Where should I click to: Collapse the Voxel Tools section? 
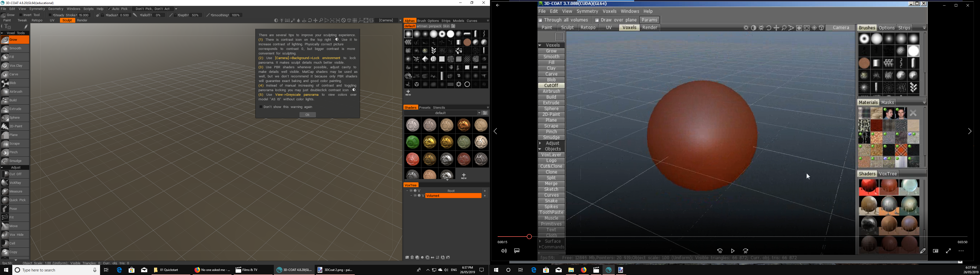tap(2, 33)
